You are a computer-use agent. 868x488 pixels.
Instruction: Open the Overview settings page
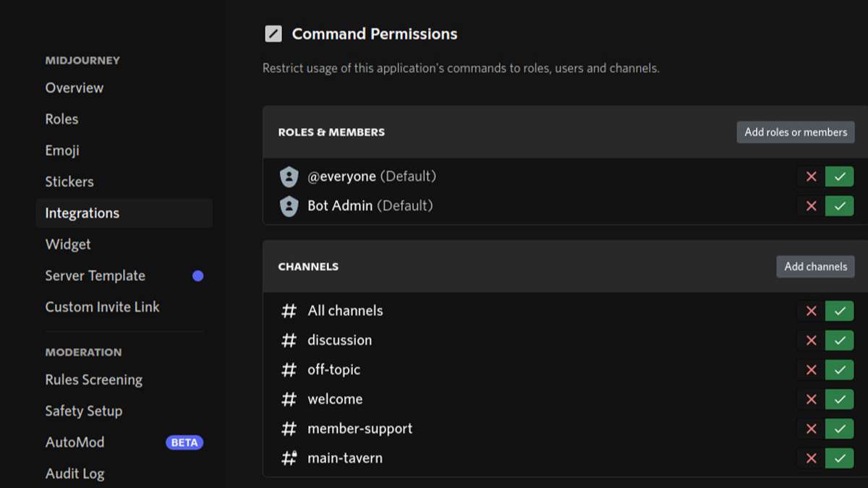75,88
